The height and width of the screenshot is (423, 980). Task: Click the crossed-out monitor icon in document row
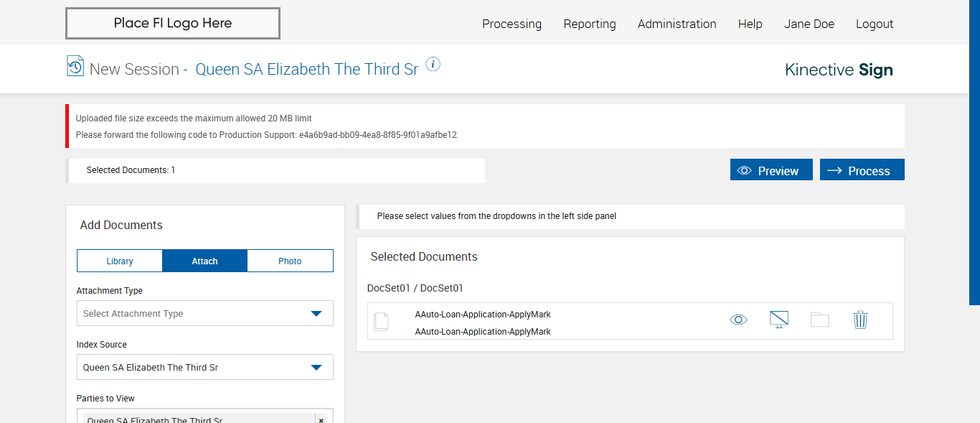(x=779, y=320)
